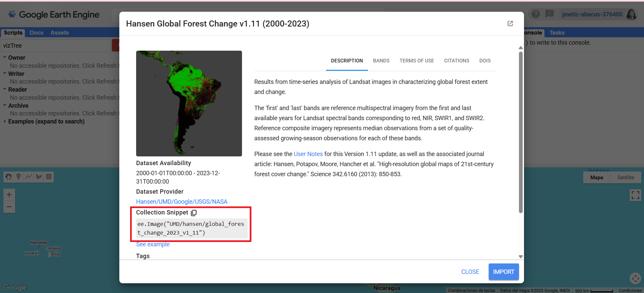
Task: Click the CLOSE button in dialog
Action: click(470, 272)
